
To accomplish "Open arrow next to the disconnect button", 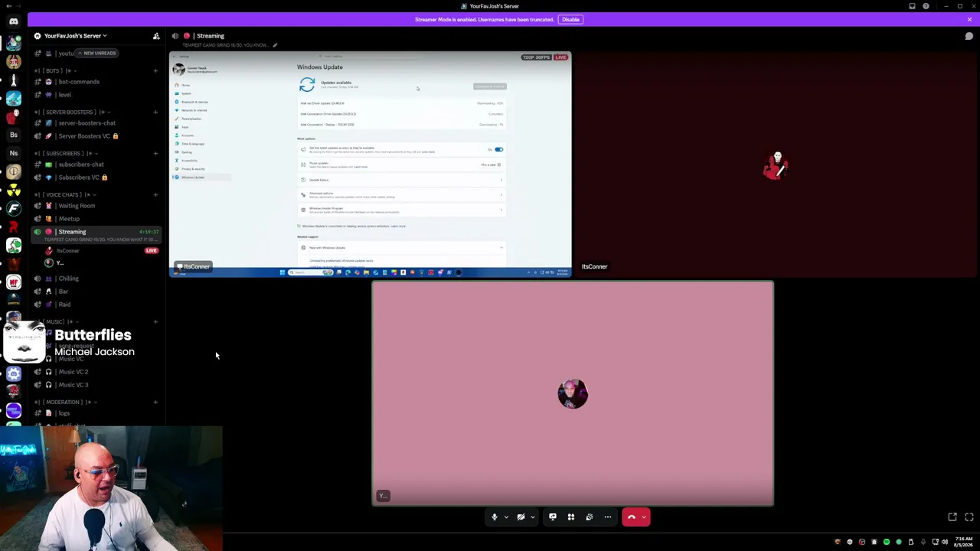I will point(645,517).
